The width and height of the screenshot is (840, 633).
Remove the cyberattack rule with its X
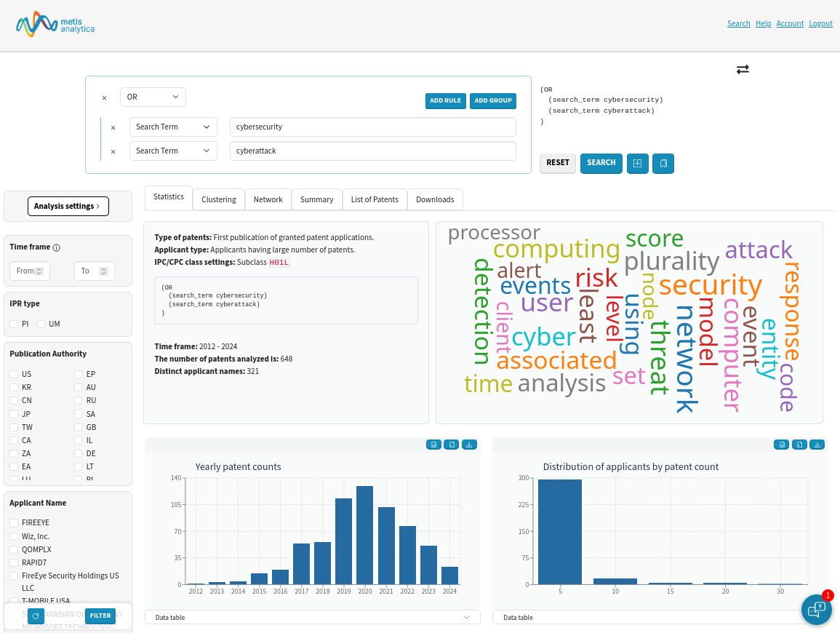click(113, 151)
